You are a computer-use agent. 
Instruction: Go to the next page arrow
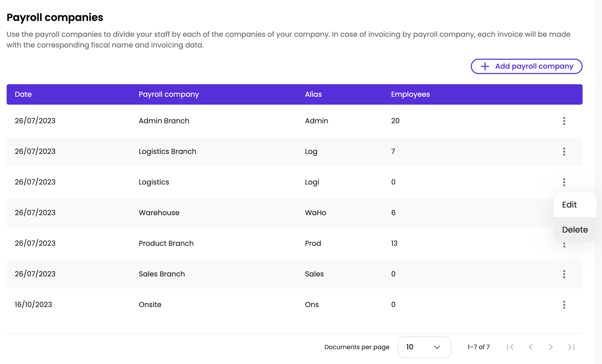click(551, 347)
